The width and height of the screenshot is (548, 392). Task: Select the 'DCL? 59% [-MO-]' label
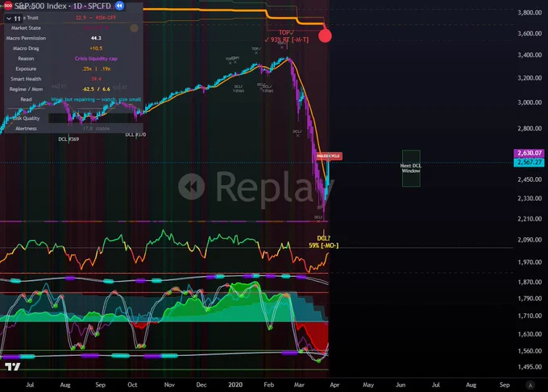(324, 242)
